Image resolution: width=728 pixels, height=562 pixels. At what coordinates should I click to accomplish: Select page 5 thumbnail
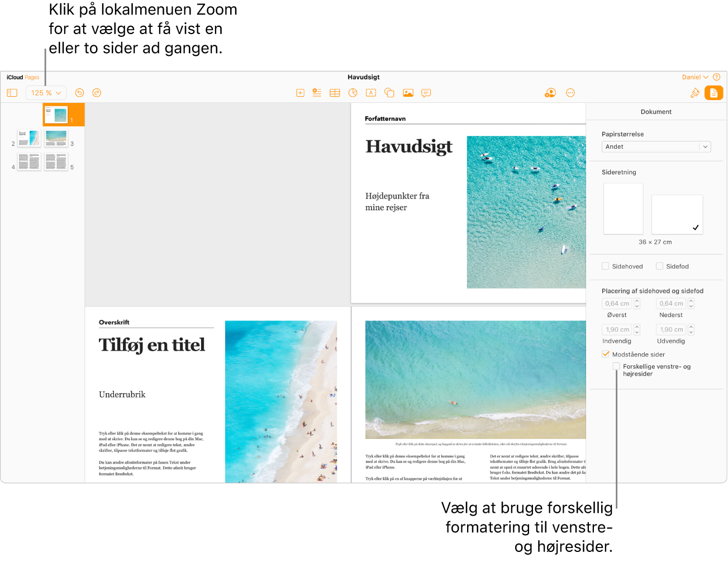click(56, 161)
